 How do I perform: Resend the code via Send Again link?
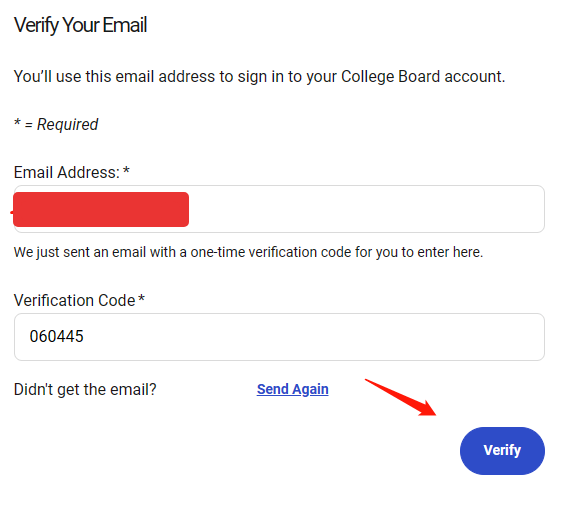coord(292,389)
